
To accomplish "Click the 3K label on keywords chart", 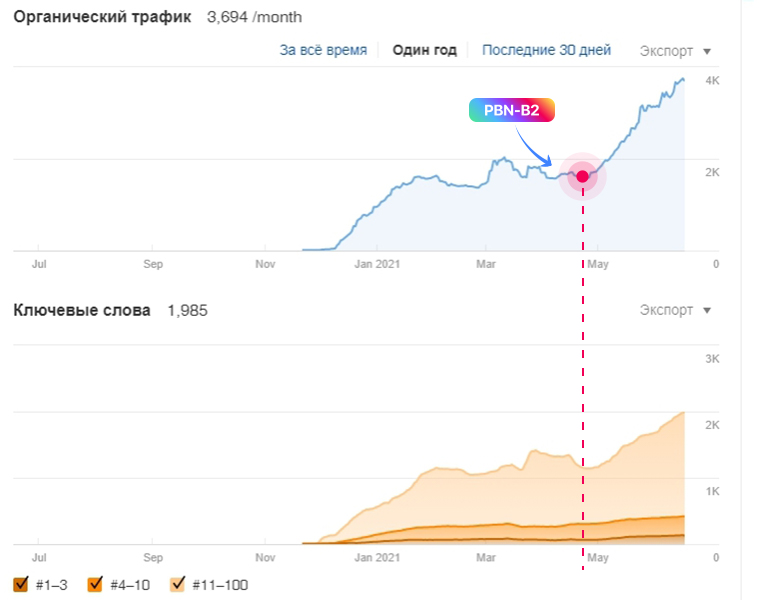I will (713, 358).
